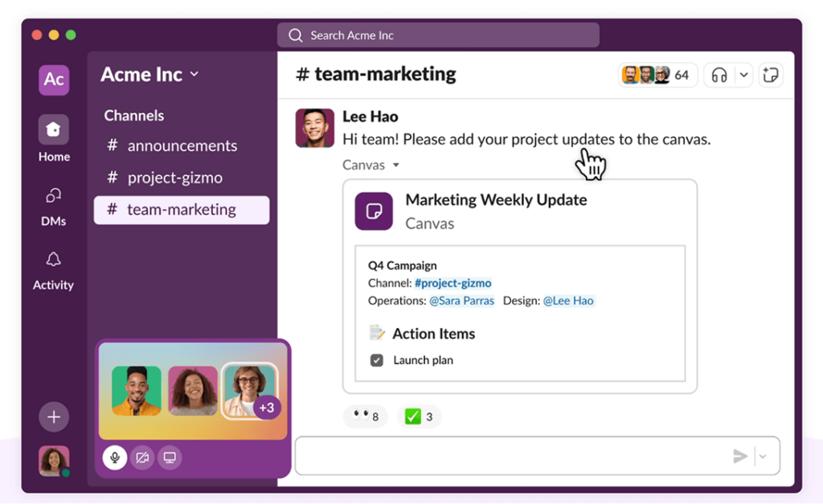Select the project-gizmo channel in sidebar
Image resolution: width=823 pixels, height=504 pixels.
pos(174,178)
